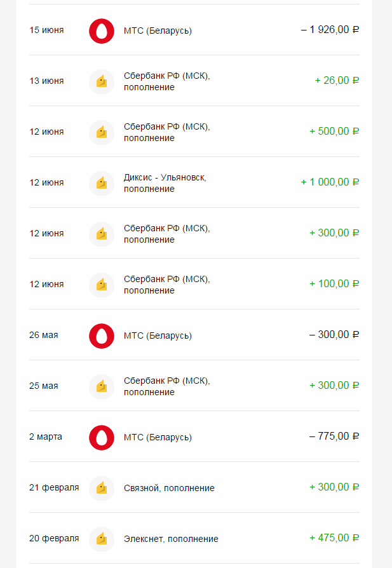Viewport: 392px width, 568px height.
Task: Open the МТС (Беларусь) payment of 1 926,00
Action: coord(158,30)
